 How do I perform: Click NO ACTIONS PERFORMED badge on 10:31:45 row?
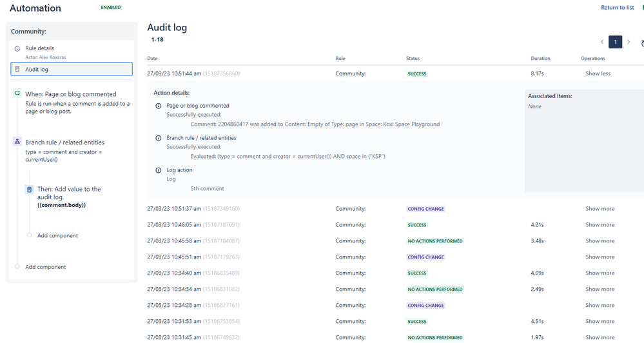(435, 338)
